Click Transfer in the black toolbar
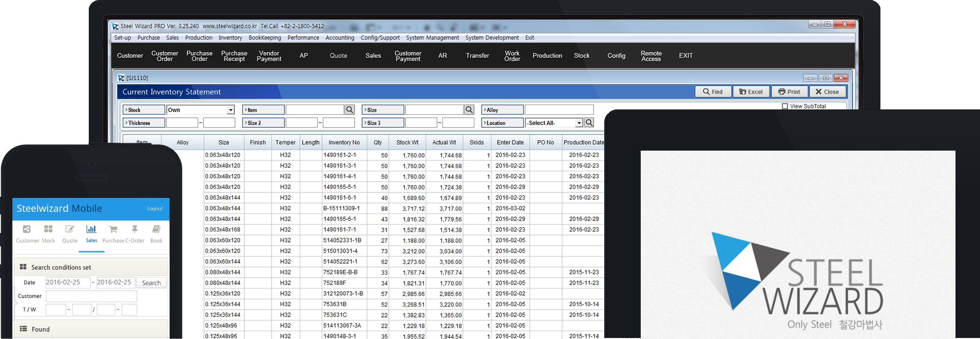 [478, 56]
